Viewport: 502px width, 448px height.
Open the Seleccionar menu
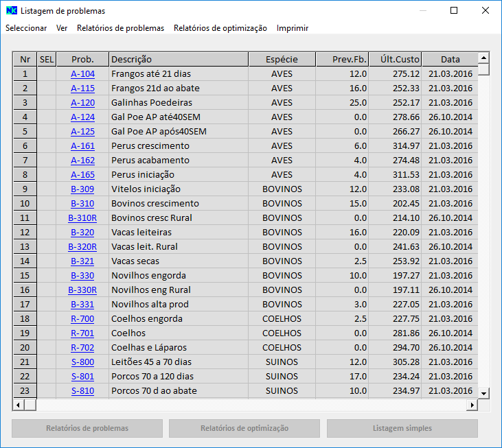pyautogui.click(x=26, y=28)
